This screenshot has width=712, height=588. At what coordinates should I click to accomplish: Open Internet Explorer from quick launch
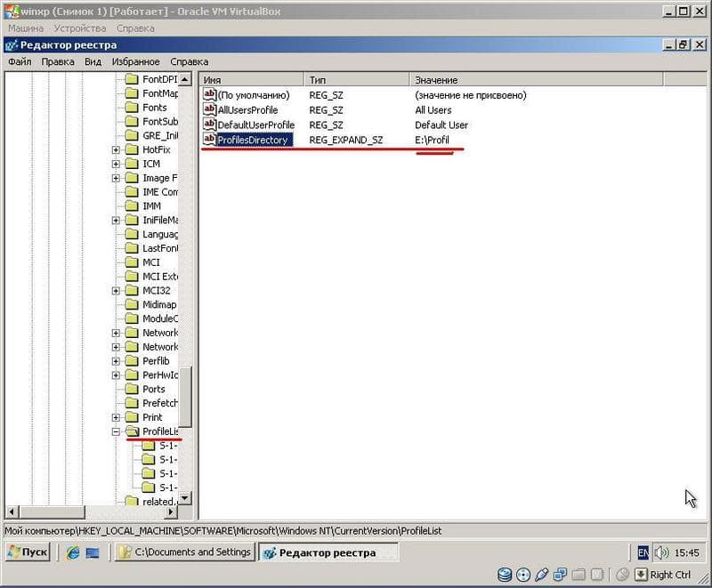(73, 552)
